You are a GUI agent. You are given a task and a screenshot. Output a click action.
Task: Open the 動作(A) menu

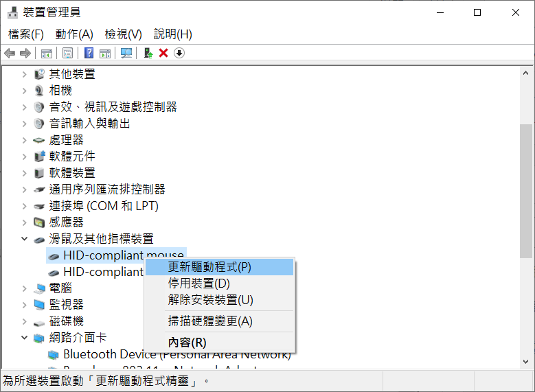pyautogui.click(x=74, y=34)
